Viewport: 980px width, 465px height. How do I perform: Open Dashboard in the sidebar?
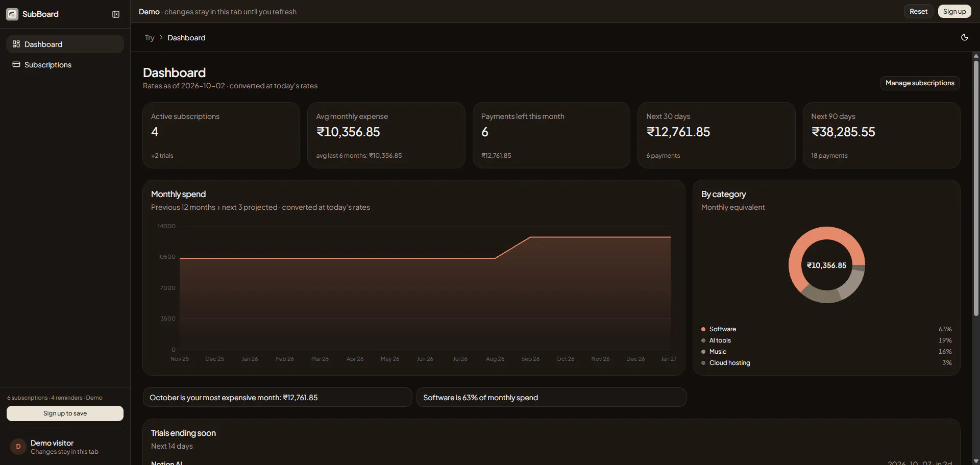tap(65, 44)
